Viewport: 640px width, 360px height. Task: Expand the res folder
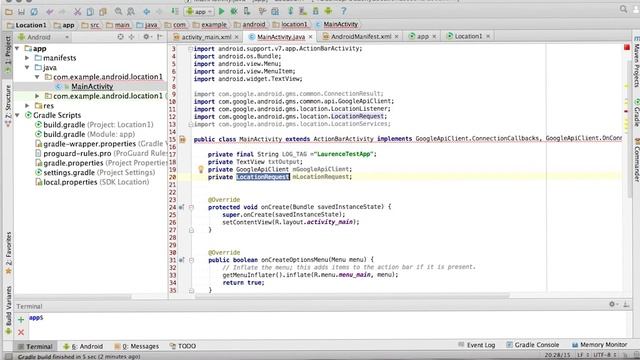click(27, 105)
